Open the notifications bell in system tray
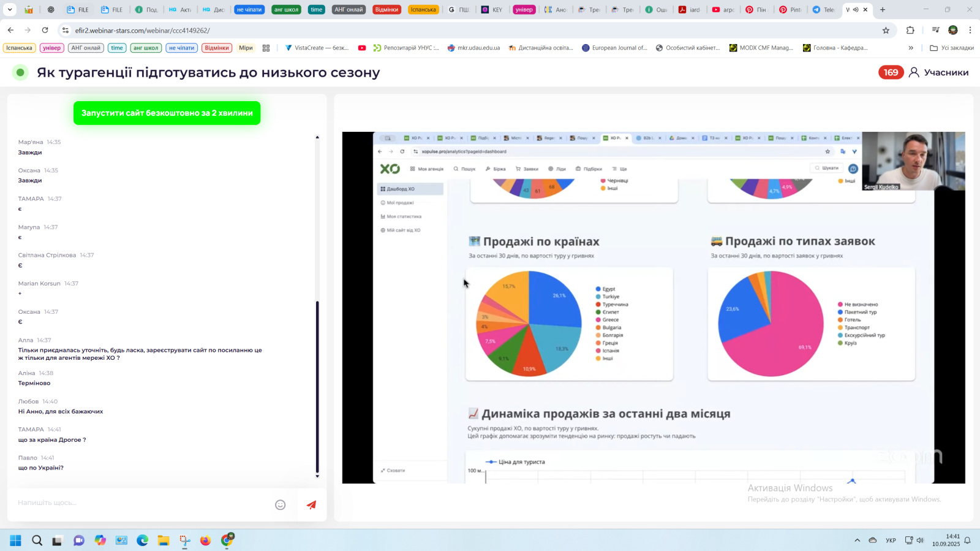 tap(968, 540)
